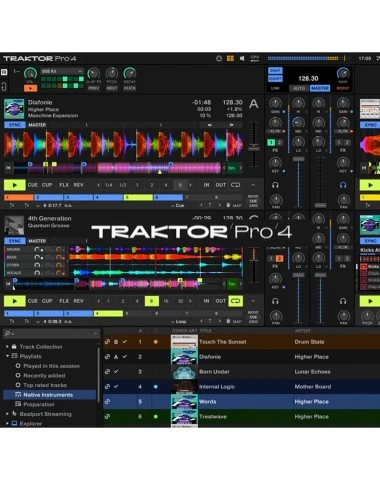Screen dimensions: 380x480
Task: Expand the Beatport Streaming tree node
Action: point(7,414)
